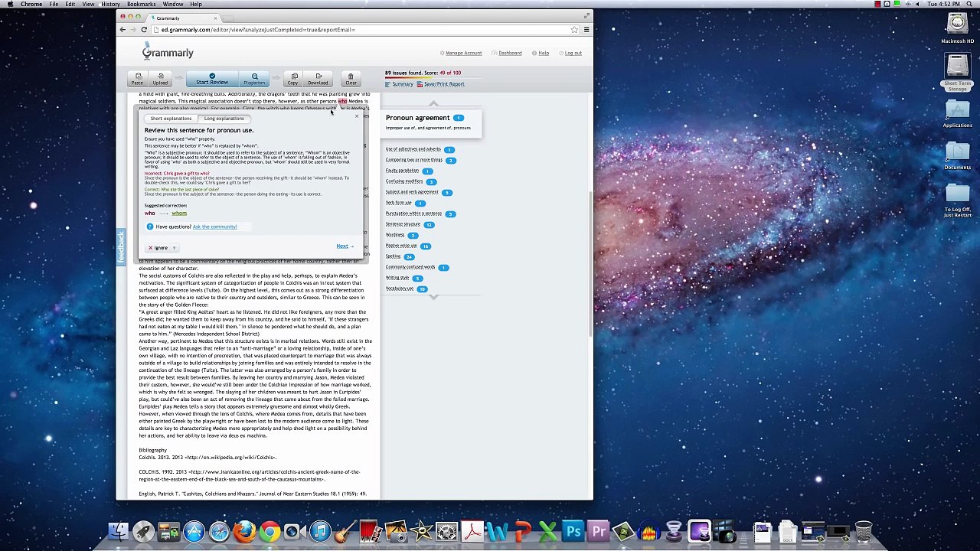Accept the suggested correction 'whom'
This screenshot has width=980, height=551.
pyautogui.click(x=179, y=214)
